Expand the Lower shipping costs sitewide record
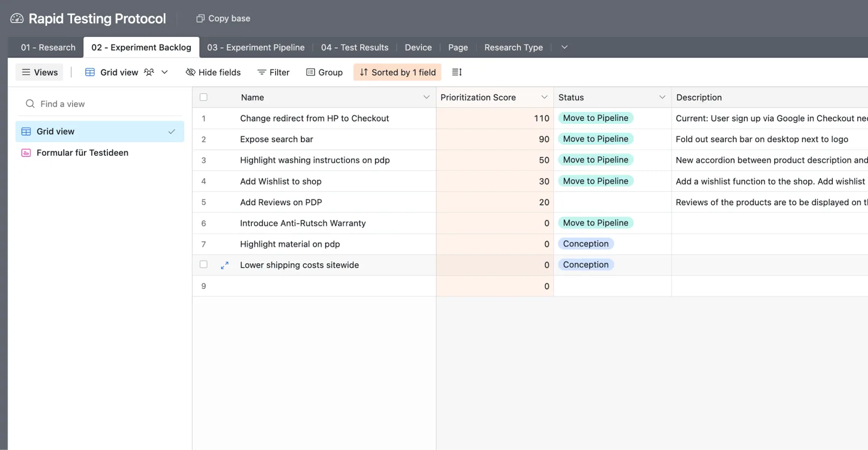 coord(225,265)
